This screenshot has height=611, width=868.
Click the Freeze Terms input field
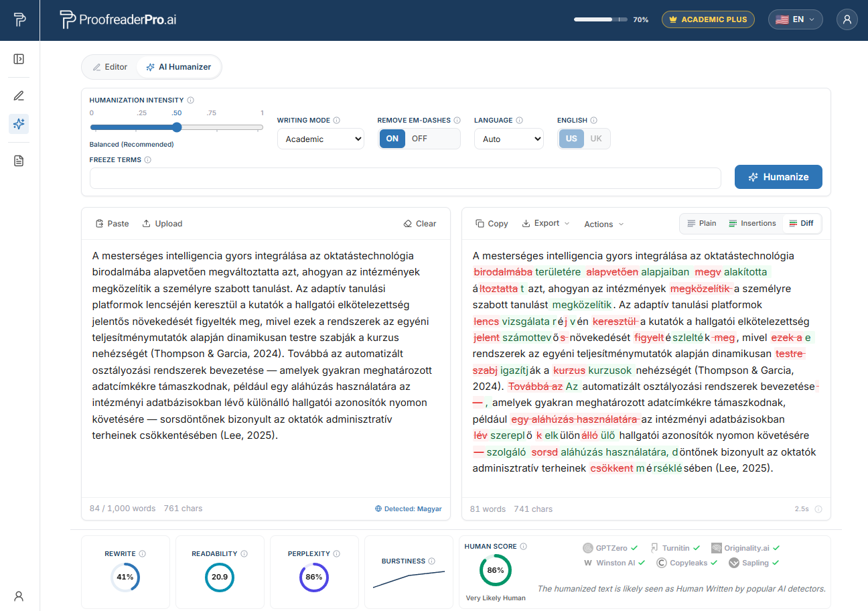click(x=405, y=178)
